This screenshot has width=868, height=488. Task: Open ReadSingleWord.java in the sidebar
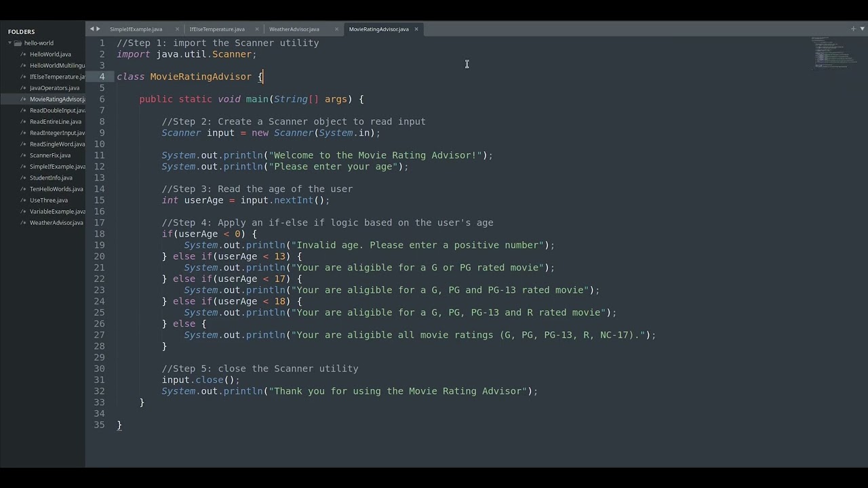click(x=57, y=144)
